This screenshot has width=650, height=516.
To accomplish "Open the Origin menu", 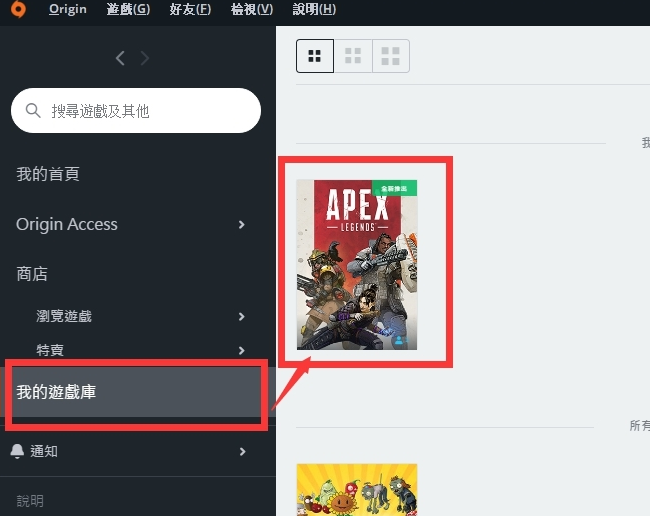I will pyautogui.click(x=68, y=9).
